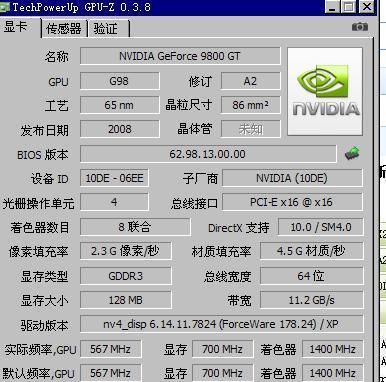The width and height of the screenshot is (386, 382).
Task: Click the pixel fillrate field 2.3 G 像素/秒
Action: click(126, 251)
